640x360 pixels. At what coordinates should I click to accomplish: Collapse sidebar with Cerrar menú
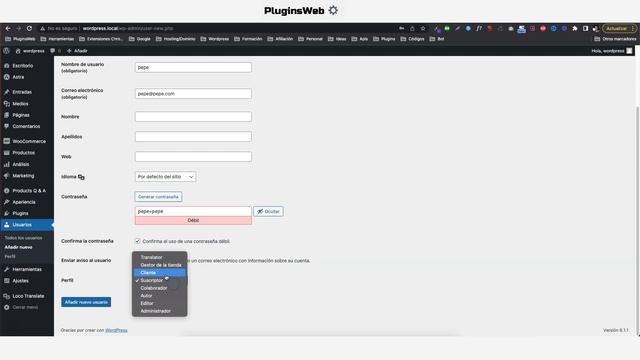pos(25,307)
